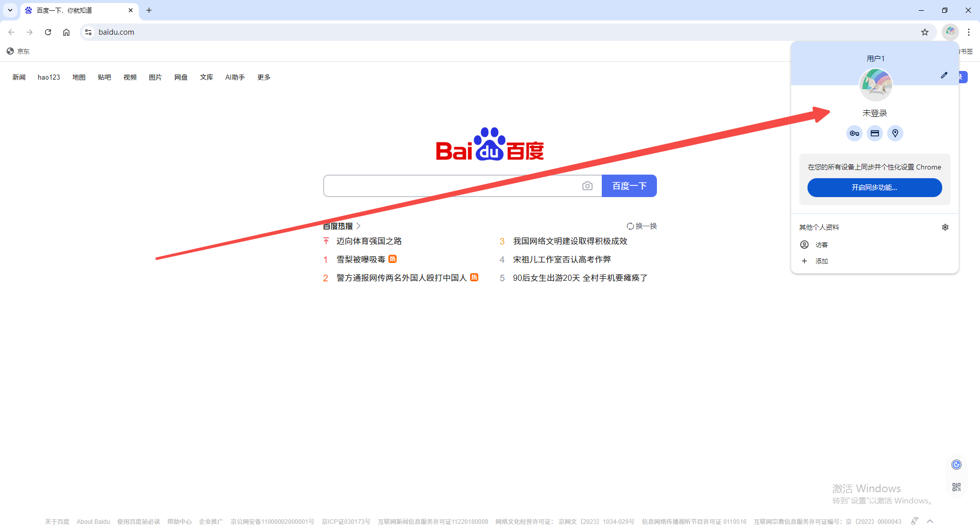Open hot search 我国网络文明建设取得积极成效
Image resolution: width=980 pixels, height=531 pixels.
(x=570, y=241)
